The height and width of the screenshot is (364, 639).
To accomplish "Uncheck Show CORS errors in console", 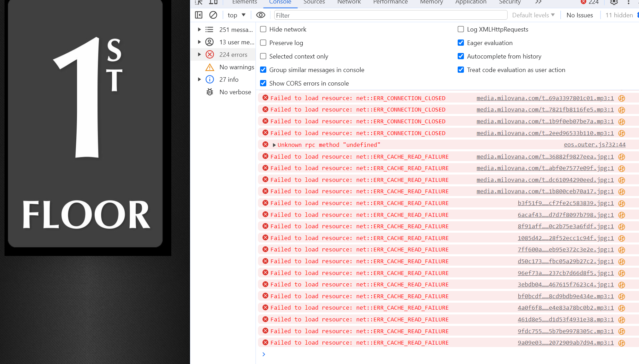I will point(263,83).
